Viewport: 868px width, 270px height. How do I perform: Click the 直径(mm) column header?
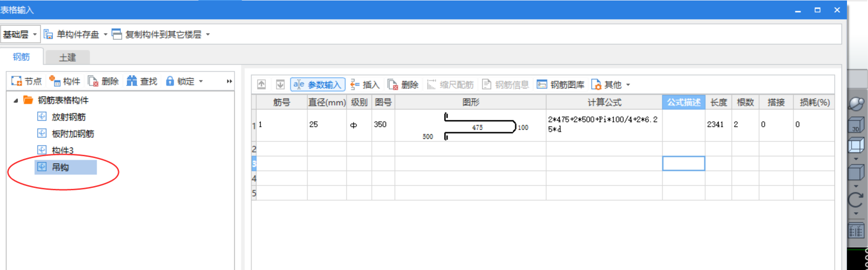click(327, 102)
